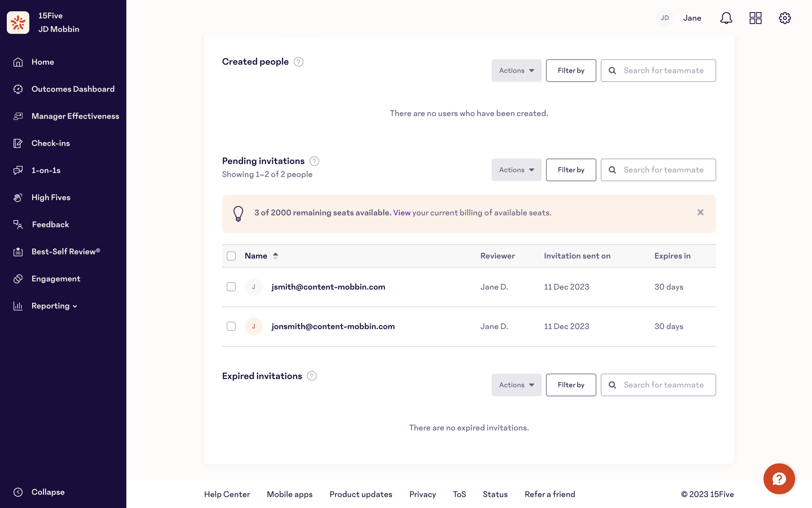812x508 pixels.
Task: Dismiss the remaining seats banner
Action: point(700,213)
